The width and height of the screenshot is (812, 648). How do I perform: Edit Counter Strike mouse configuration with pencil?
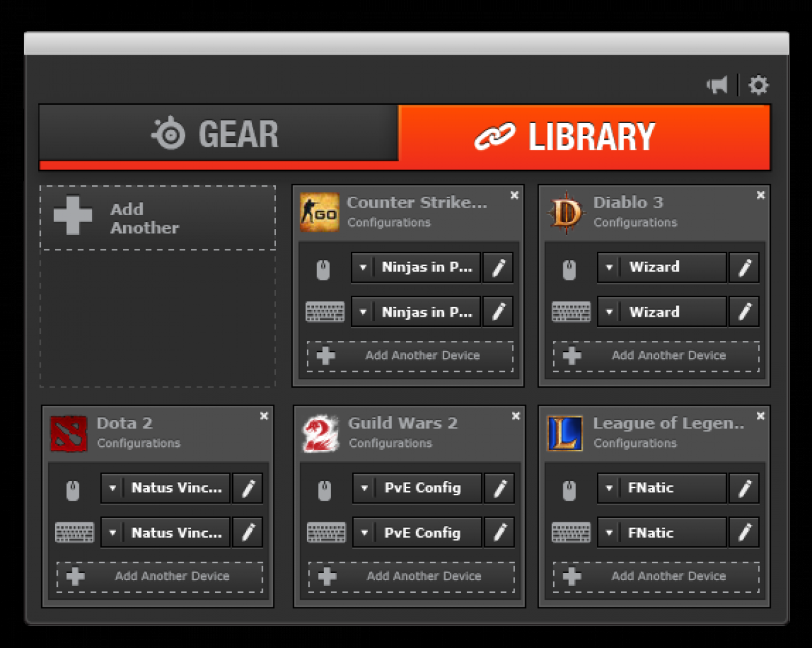pyautogui.click(x=498, y=268)
